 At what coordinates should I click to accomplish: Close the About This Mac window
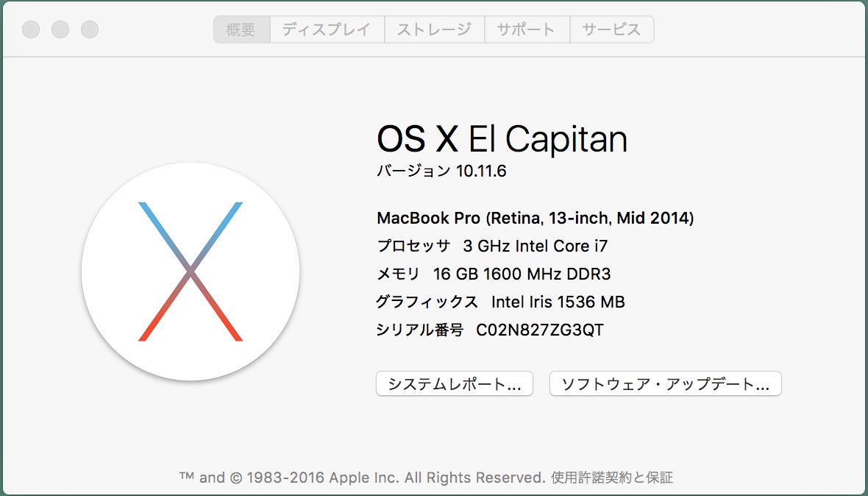(31, 29)
